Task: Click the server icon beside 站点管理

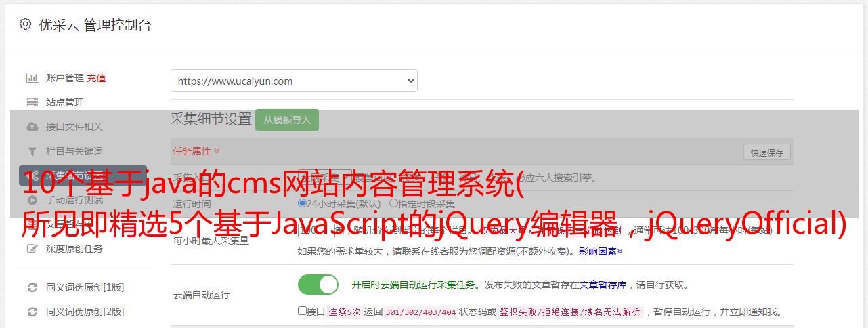Action: (32, 102)
